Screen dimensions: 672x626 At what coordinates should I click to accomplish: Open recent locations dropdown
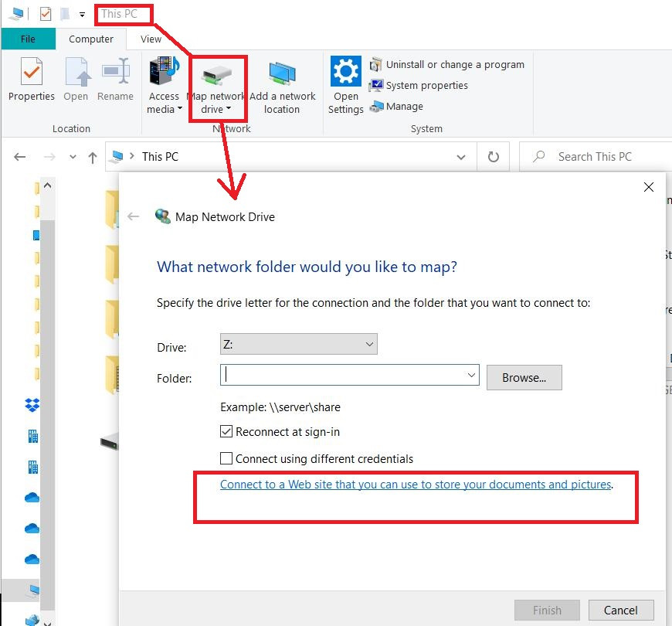[73, 157]
